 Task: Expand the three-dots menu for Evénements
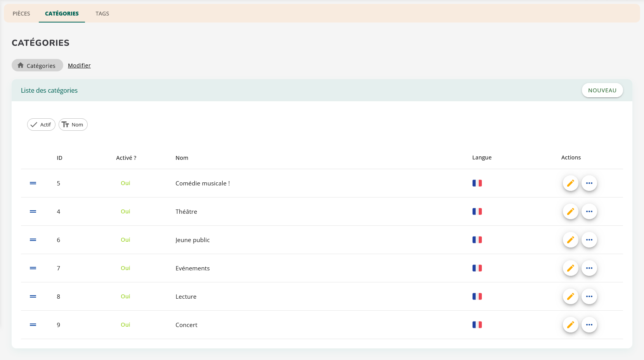point(589,268)
